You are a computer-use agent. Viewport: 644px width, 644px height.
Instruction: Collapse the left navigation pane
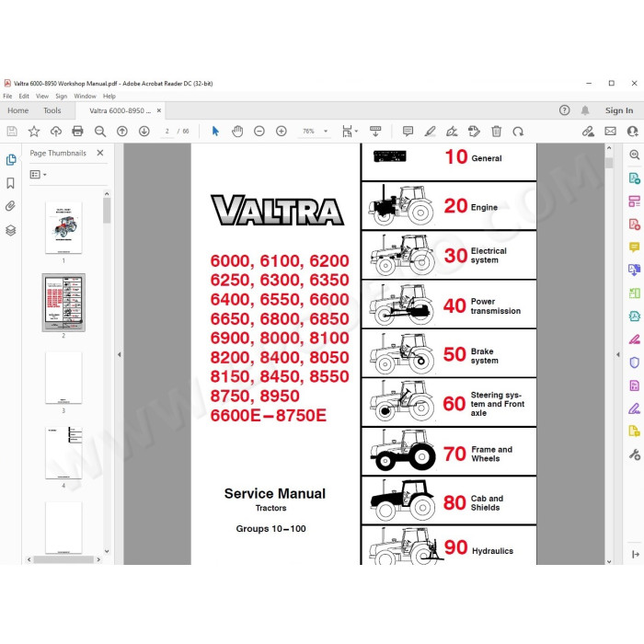[119, 354]
